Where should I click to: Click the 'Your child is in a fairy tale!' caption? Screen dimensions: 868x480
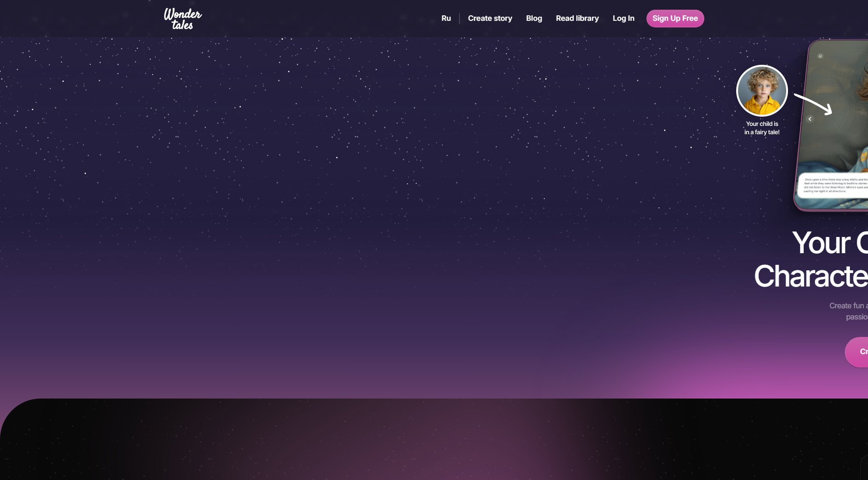(x=762, y=128)
